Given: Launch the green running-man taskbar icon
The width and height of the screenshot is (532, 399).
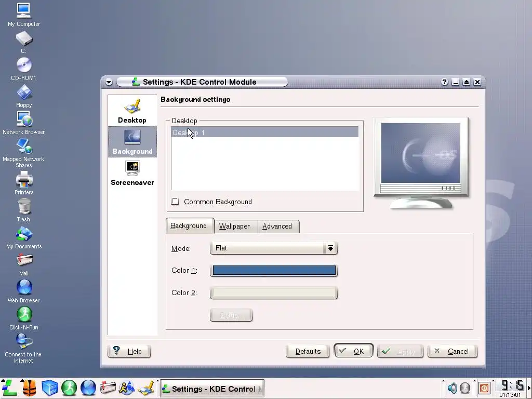Looking at the screenshot, I should [x=69, y=388].
